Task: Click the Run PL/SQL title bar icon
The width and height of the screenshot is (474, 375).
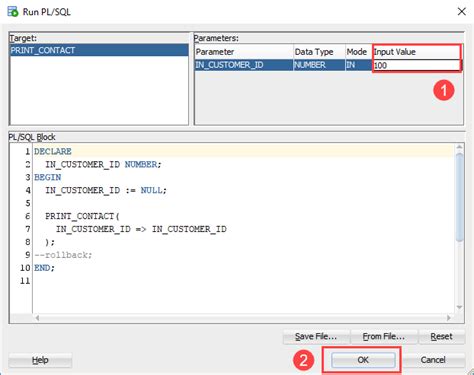Action: tap(13, 12)
